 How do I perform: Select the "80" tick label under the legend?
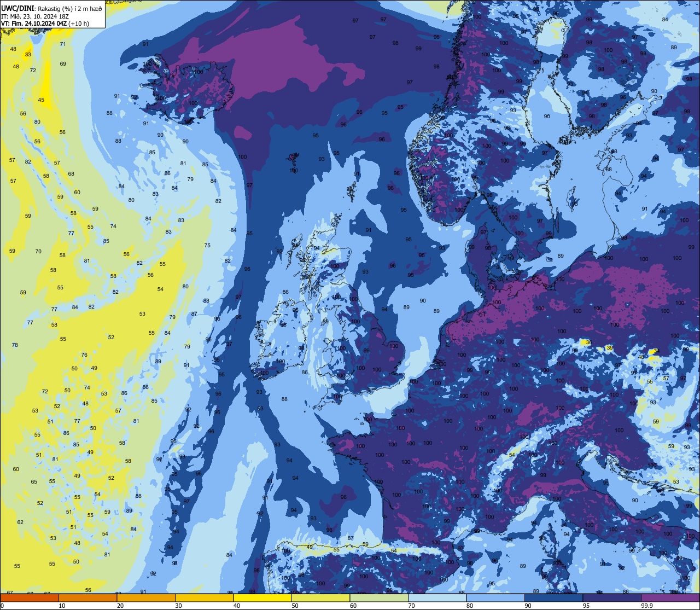coord(470,606)
